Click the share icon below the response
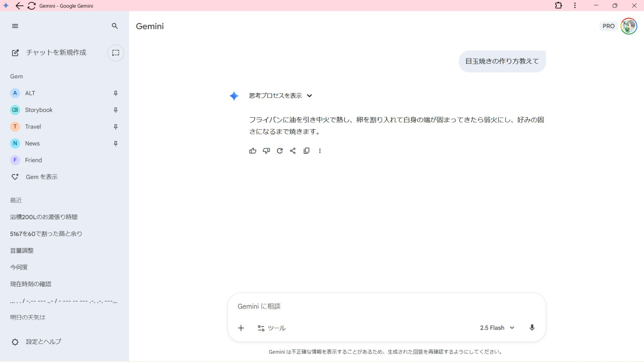644x362 pixels. click(293, 151)
